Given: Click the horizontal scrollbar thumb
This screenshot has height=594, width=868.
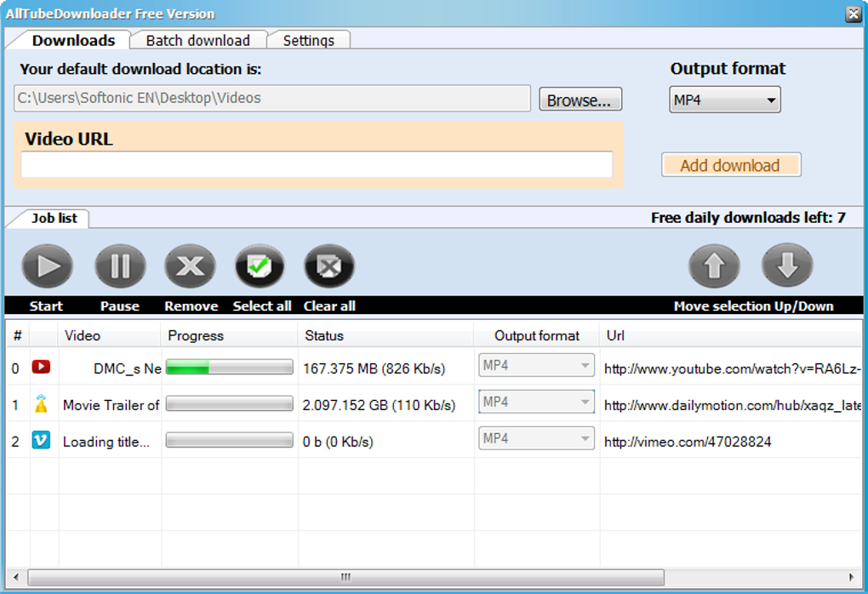Looking at the screenshot, I should click(x=346, y=577).
